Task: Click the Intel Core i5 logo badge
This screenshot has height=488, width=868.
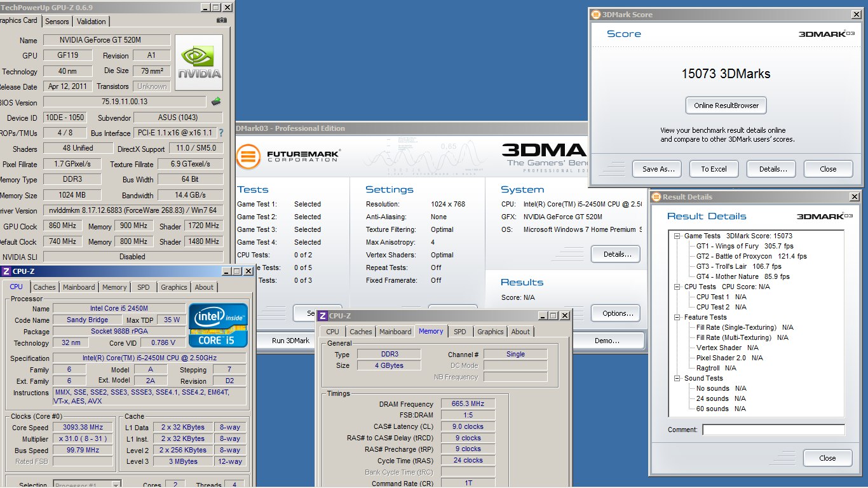Action: click(218, 325)
